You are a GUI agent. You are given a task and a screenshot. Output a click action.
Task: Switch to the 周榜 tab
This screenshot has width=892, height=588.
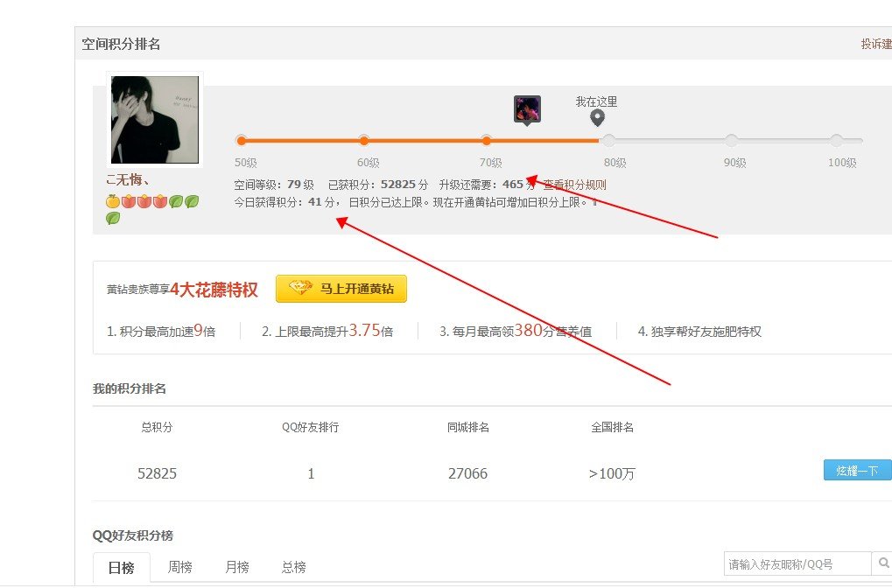point(179,567)
